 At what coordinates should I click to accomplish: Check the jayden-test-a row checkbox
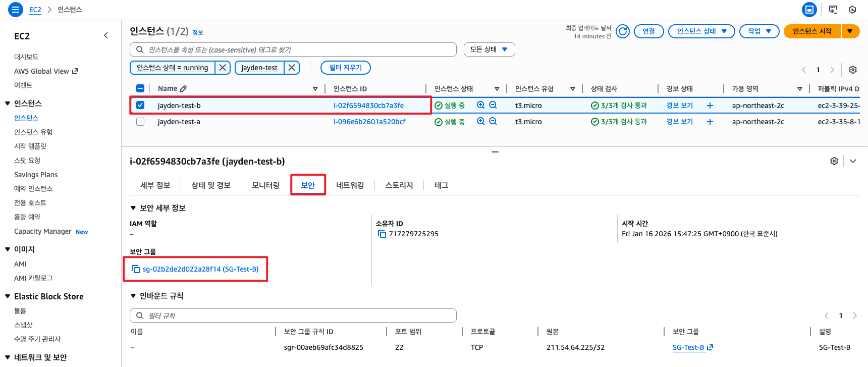coord(140,122)
